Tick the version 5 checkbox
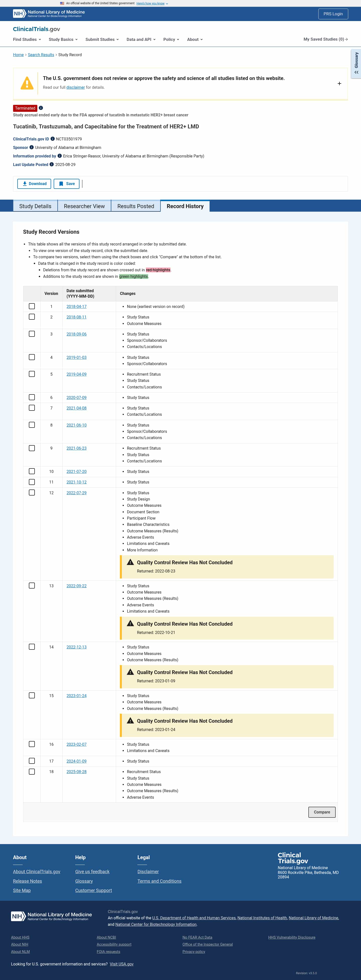Screen dimensions: 361x980 (x=32, y=374)
